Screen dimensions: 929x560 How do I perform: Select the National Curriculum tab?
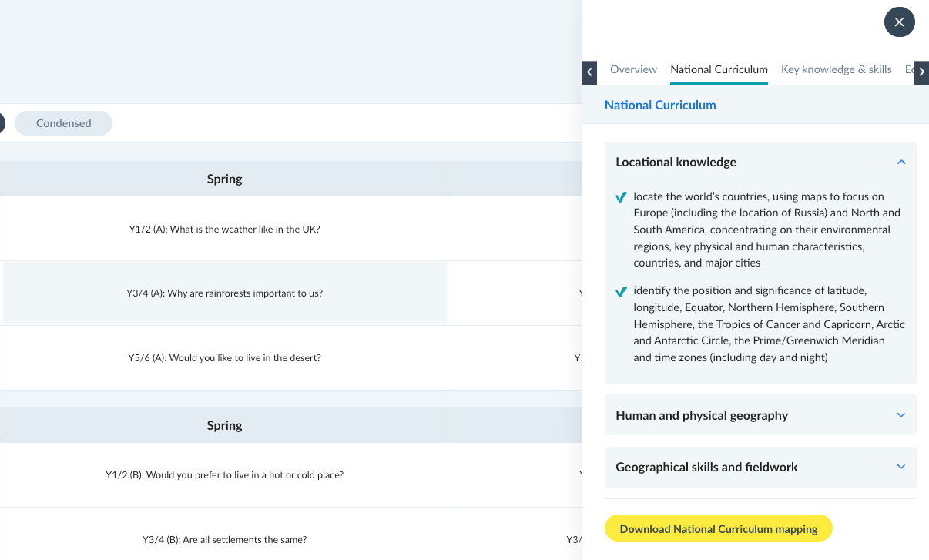pos(719,69)
